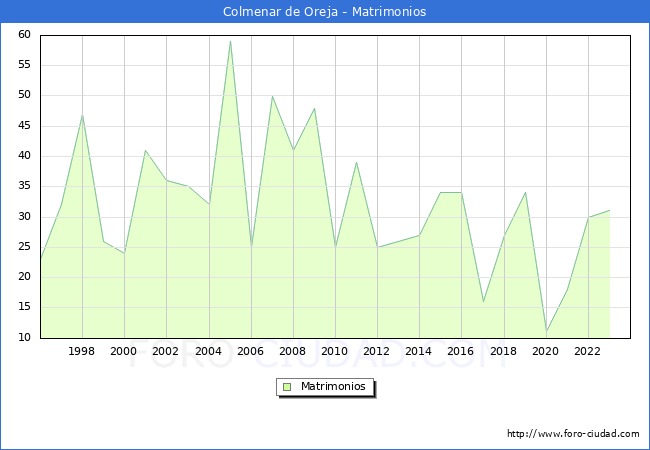Image resolution: width=650 pixels, height=450 pixels.
Task: Click the 2011 peak data point near 39
Action: (x=356, y=162)
